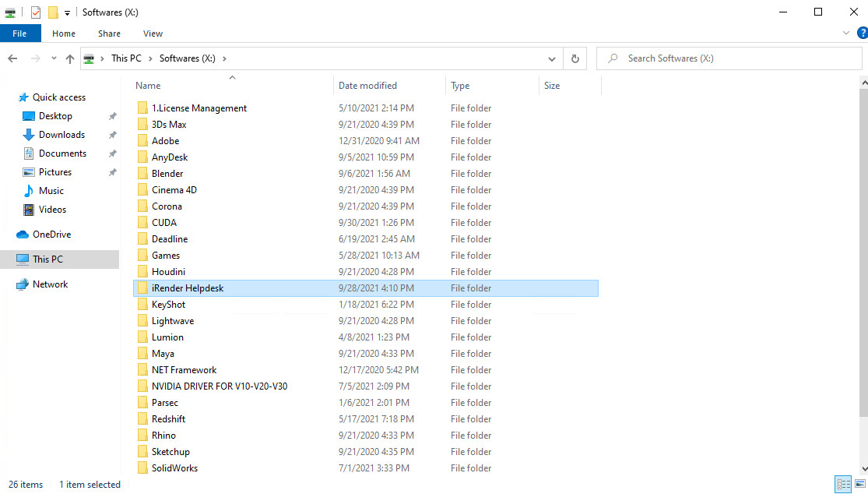Expand the chevron after This PC breadcrumb

click(150, 58)
